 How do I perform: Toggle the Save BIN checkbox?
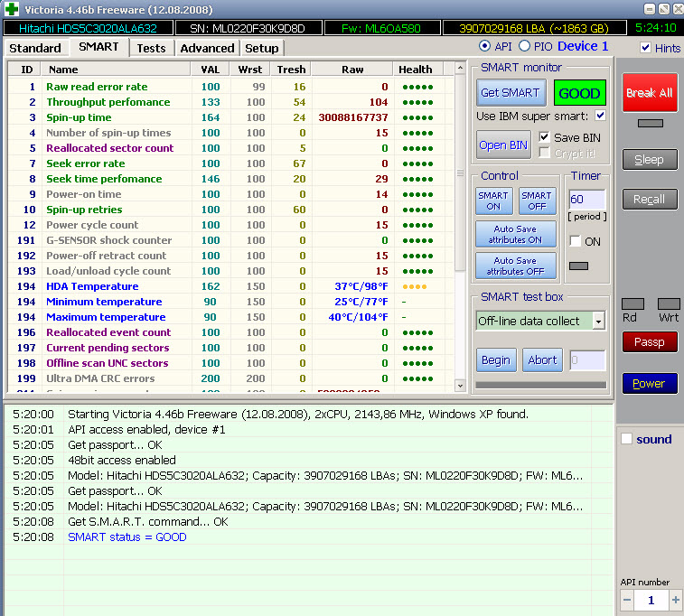point(544,137)
